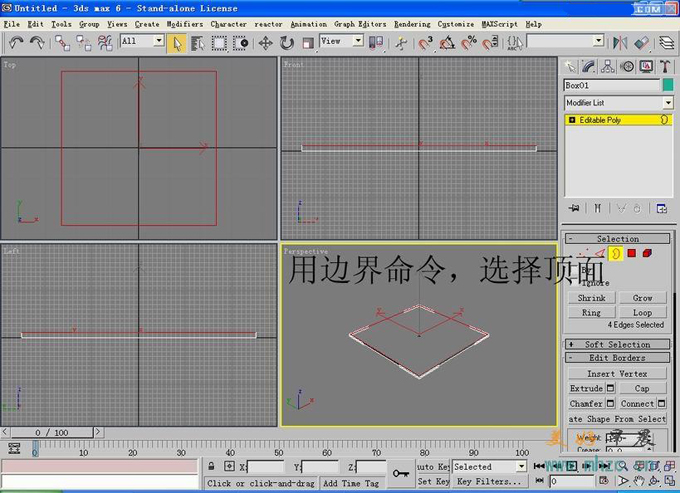Open the Modifier List dropdown
680x493 pixels.
[667, 103]
